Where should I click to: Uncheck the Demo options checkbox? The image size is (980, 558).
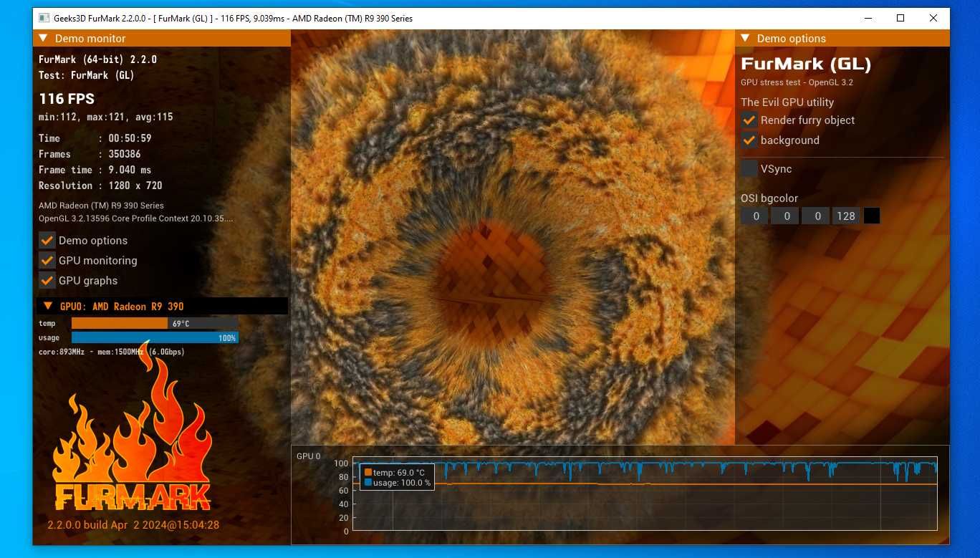point(47,241)
